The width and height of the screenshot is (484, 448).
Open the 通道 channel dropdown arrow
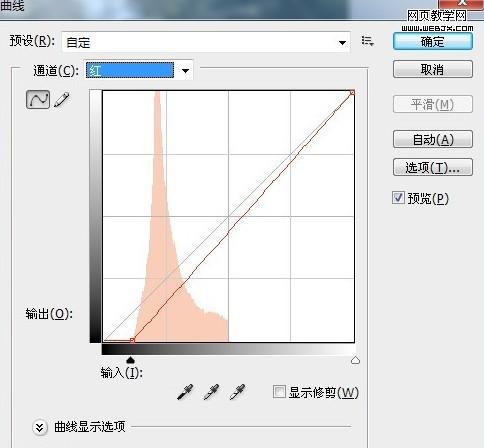pyautogui.click(x=185, y=71)
